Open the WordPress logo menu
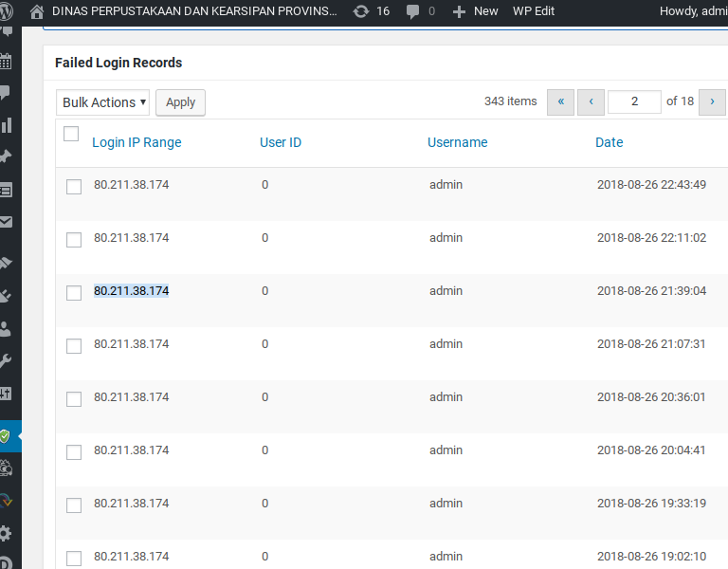The image size is (728, 569). (x=6, y=11)
